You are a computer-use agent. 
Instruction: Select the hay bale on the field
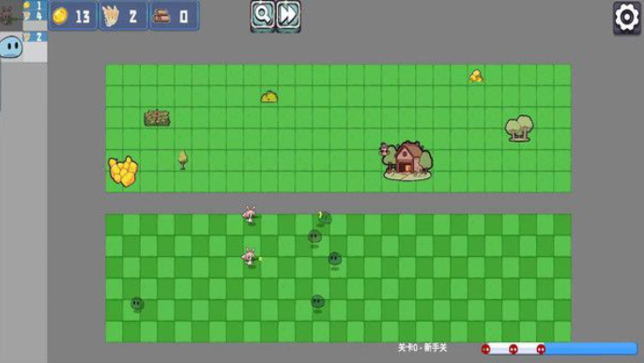[x=269, y=97]
